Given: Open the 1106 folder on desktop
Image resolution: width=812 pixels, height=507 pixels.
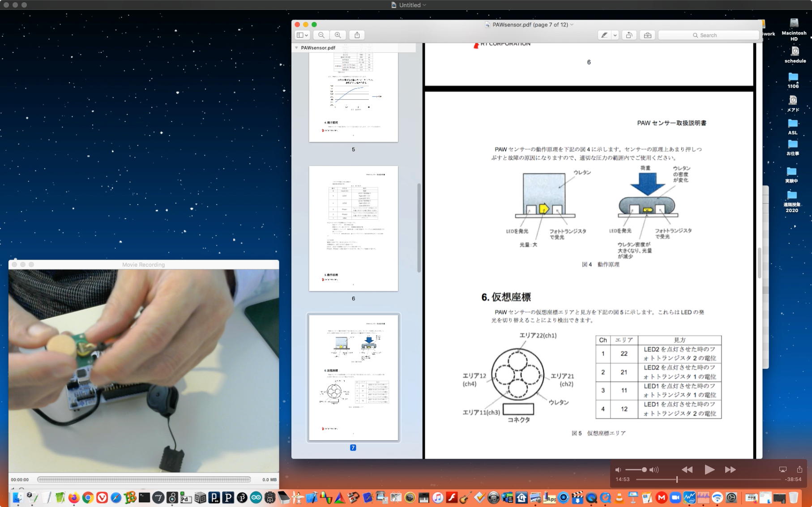Looking at the screenshot, I should [793, 81].
